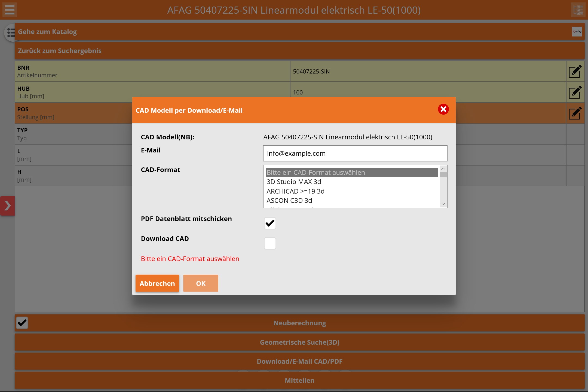Screen dimensions: 588x392
Task: Click the Abbrechen button
Action: click(157, 283)
